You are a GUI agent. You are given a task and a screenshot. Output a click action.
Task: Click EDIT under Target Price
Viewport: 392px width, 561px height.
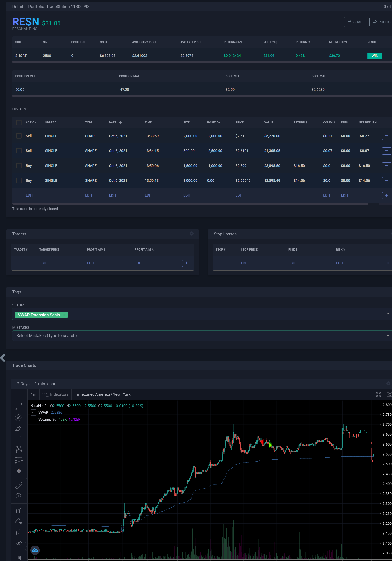tap(43, 263)
